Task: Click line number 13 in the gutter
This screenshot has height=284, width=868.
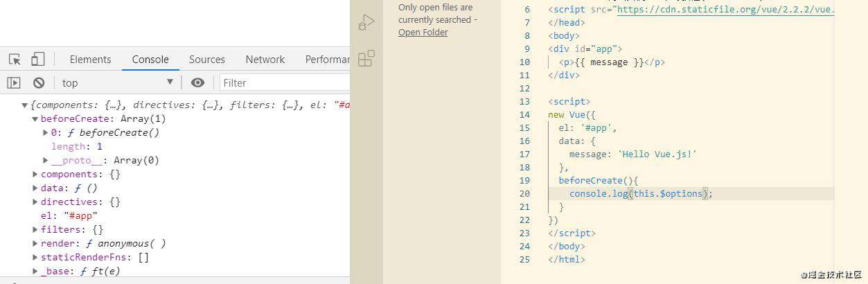Action: click(524, 102)
